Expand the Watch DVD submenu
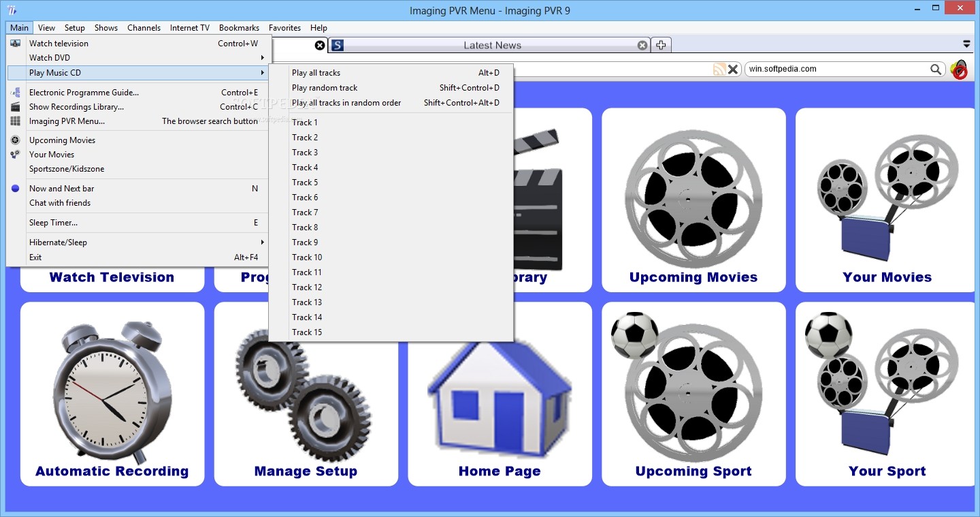 [139, 58]
